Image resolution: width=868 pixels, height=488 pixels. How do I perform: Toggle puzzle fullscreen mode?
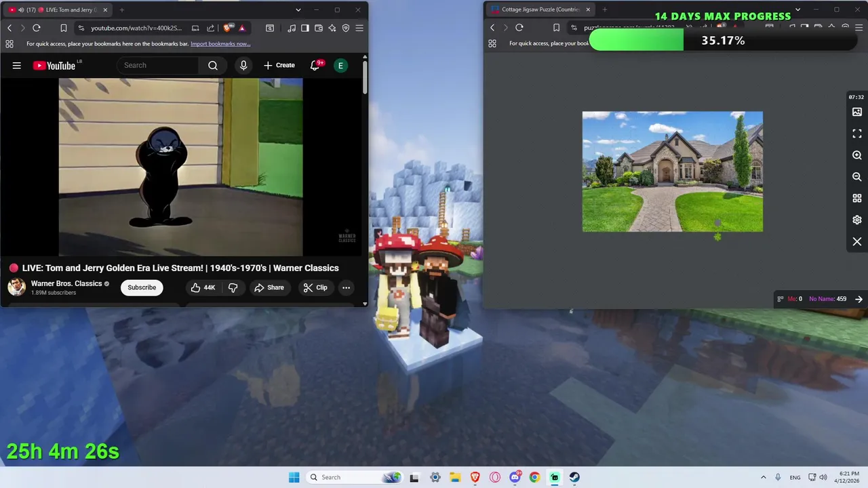point(857,134)
